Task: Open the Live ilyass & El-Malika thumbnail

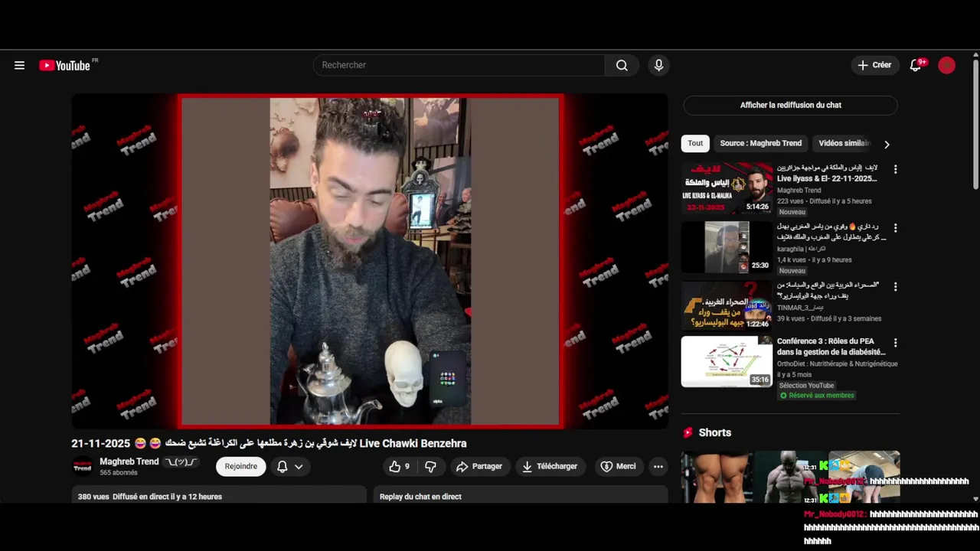Action: [727, 188]
